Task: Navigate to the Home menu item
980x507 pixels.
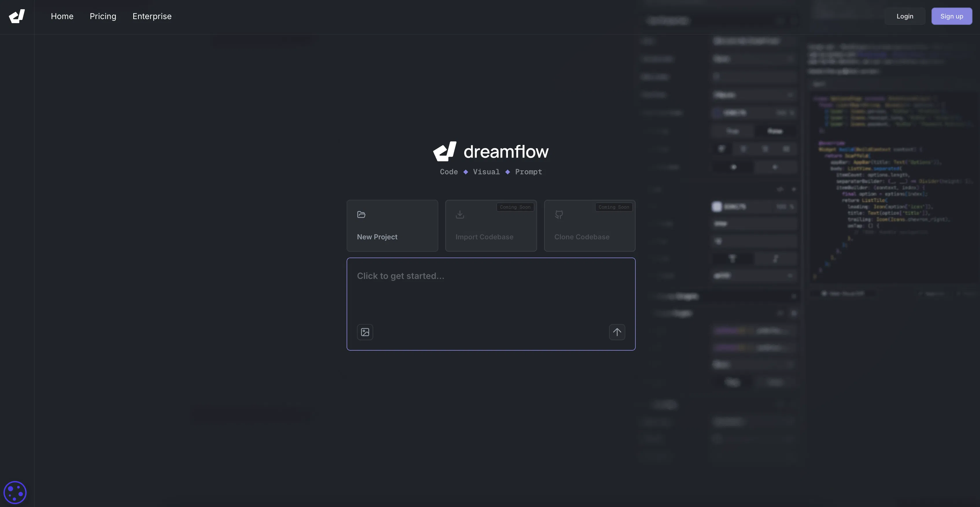Action: tap(62, 16)
